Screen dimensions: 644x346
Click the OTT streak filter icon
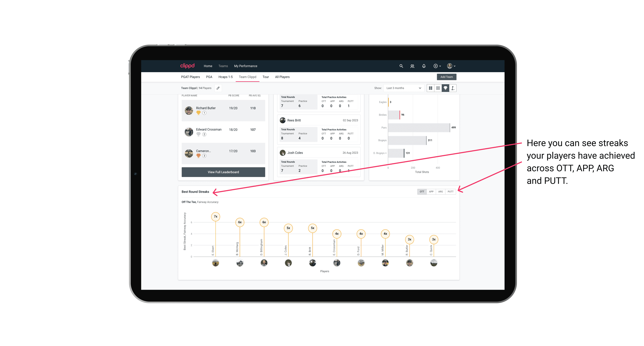[422, 192]
